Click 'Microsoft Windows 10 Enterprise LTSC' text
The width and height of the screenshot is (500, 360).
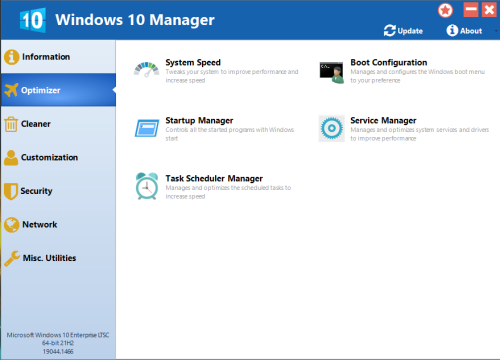click(58, 335)
